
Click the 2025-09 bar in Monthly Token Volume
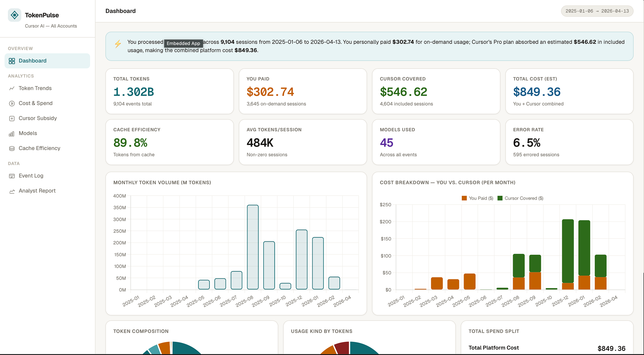pos(269,265)
